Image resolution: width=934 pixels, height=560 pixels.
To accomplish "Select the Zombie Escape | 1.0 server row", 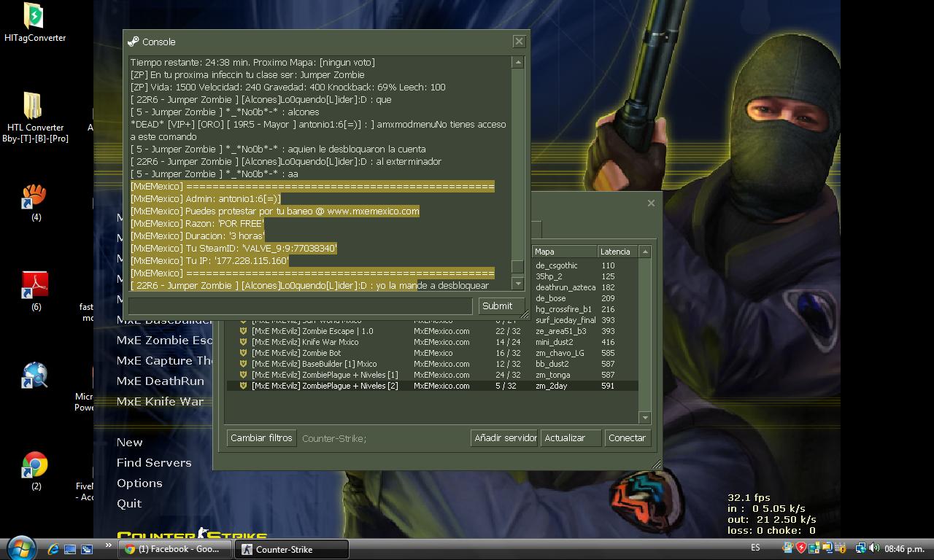I will (432, 331).
